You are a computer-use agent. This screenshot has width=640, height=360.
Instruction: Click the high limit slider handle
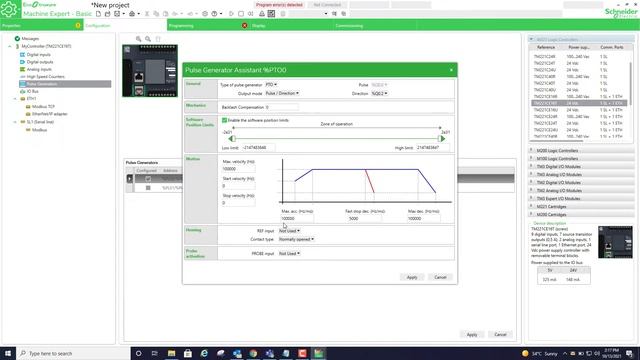[441, 139]
